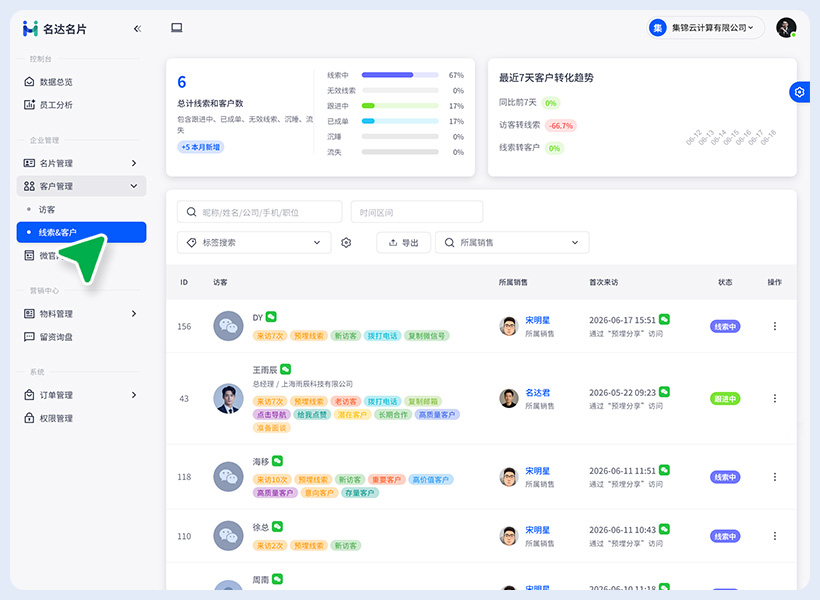Open the 时间区间 date range field
This screenshot has width=820, height=600.
click(x=417, y=212)
